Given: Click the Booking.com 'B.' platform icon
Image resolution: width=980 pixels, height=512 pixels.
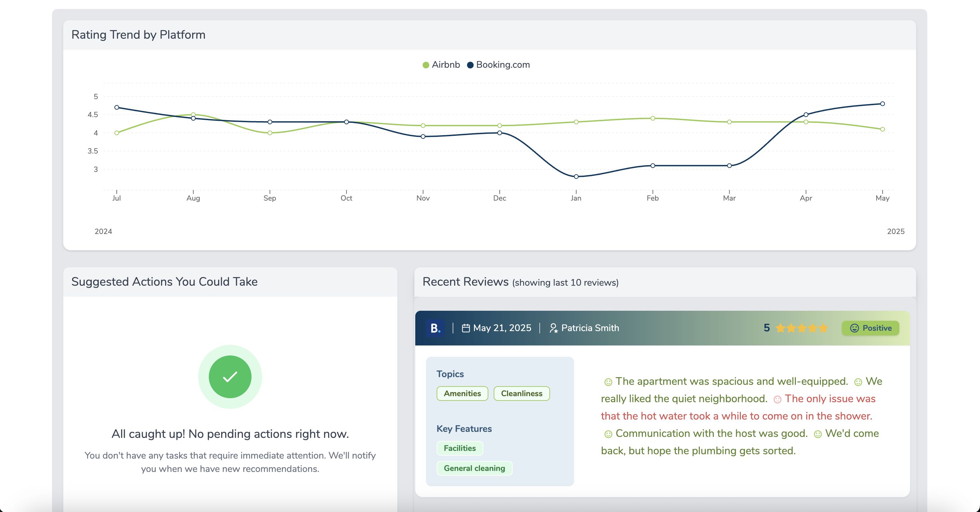Looking at the screenshot, I should pos(435,328).
